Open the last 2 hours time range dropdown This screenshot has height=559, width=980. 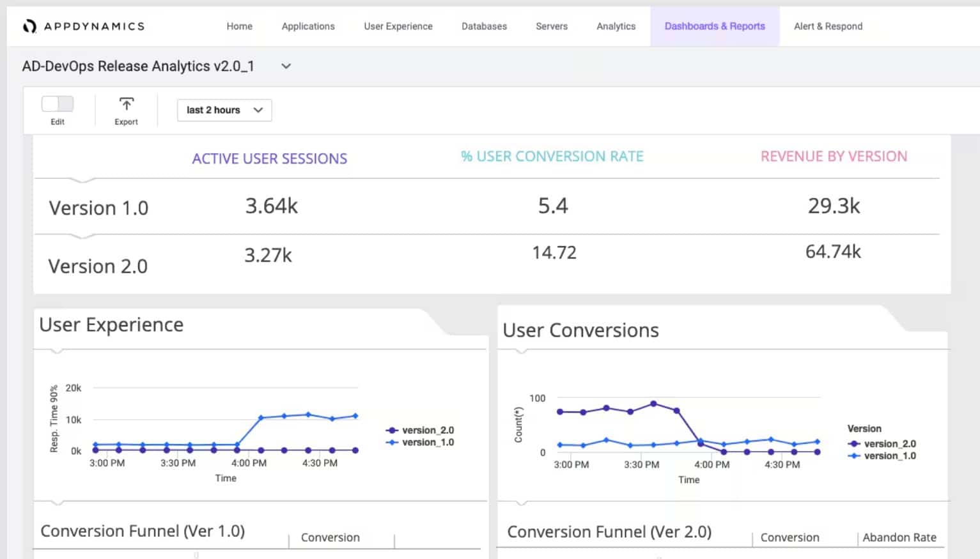(x=224, y=110)
